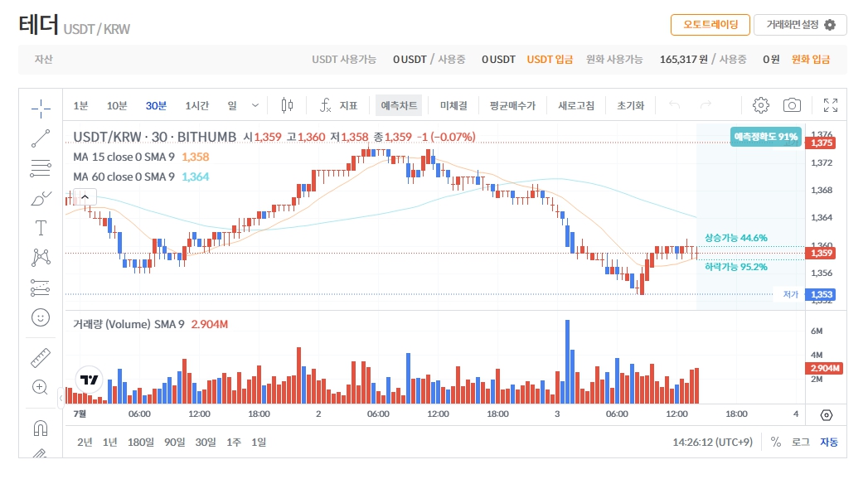Open the forecast and measurement tools
Viewport: 868px width, 479px height.
(x=41, y=288)
